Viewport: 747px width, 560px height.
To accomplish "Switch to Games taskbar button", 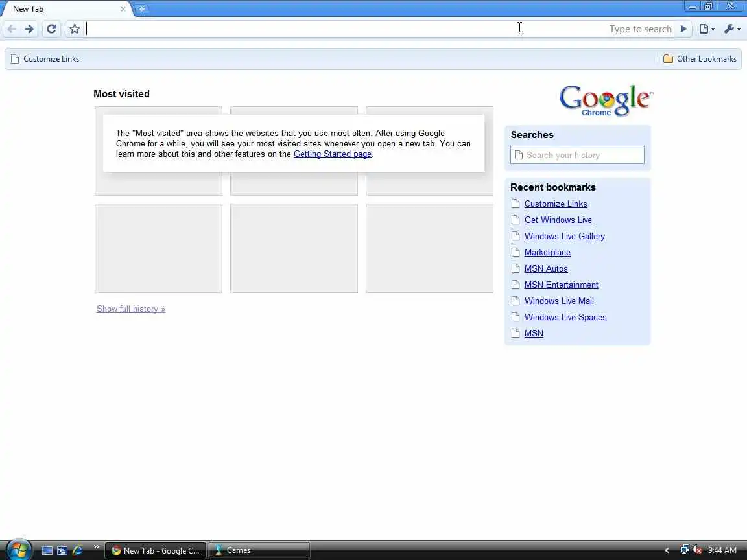I will (259, 550).
